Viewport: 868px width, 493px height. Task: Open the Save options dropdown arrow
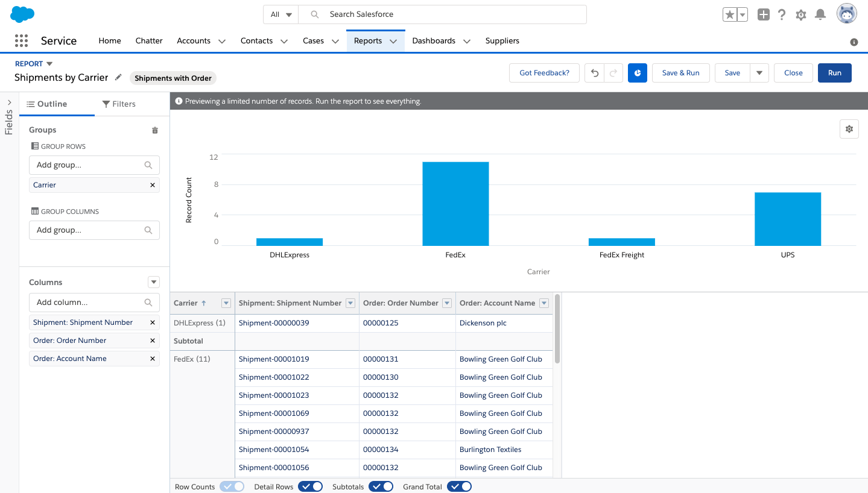point(759,73)
